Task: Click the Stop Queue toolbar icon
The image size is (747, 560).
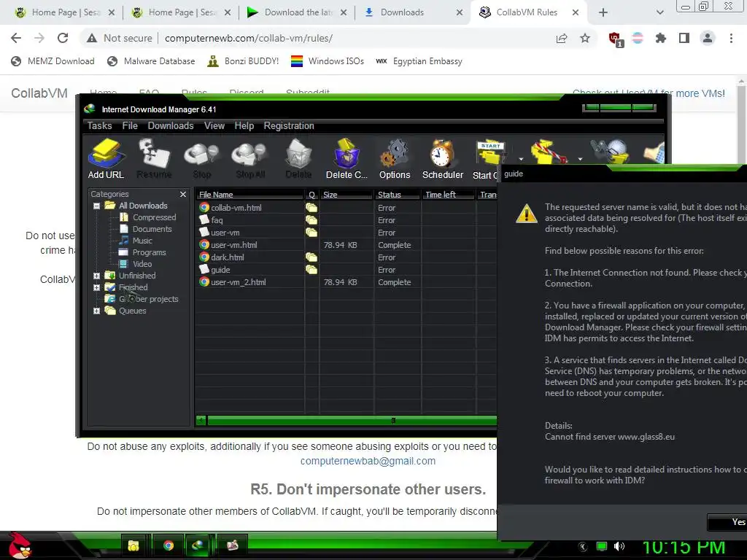Action: (549, 152)
